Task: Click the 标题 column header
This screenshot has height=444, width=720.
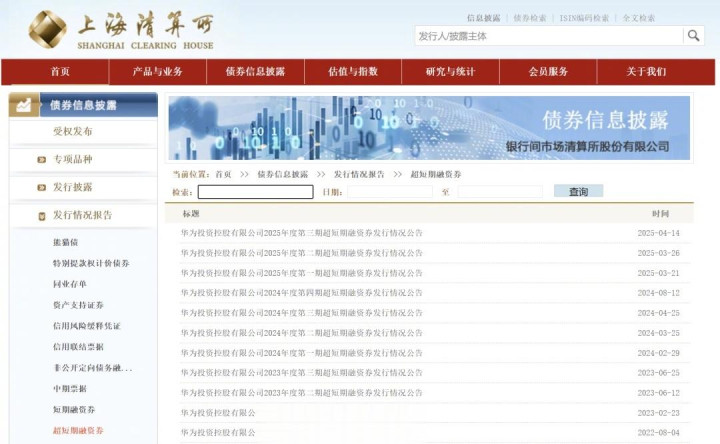Action: point(191,214)
